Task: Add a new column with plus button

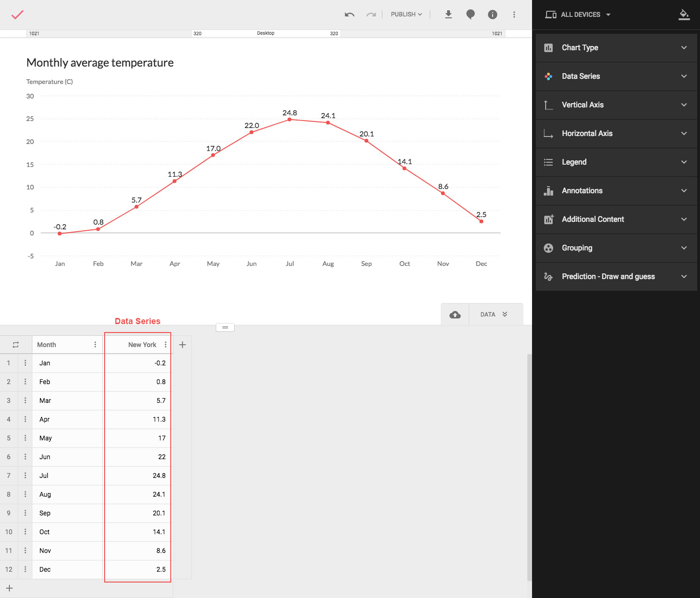Action: [x=183, y=345]
